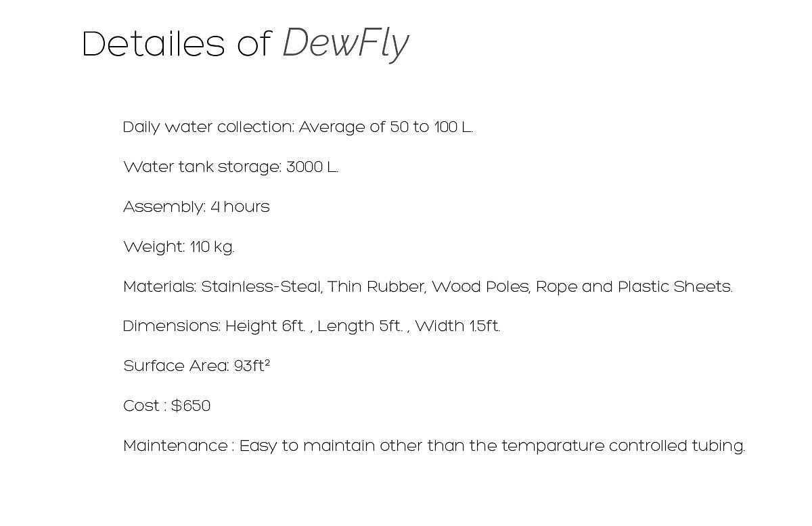Viewport: 812px width, 526px height.
Task: Click the '$650' price value
Action: click(x=191, y=406)
